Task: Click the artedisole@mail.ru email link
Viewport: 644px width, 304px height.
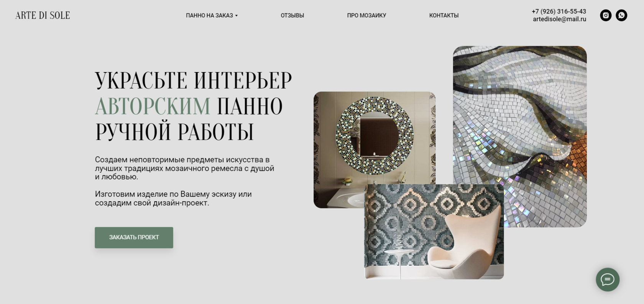Action: (x=559, y=19)
